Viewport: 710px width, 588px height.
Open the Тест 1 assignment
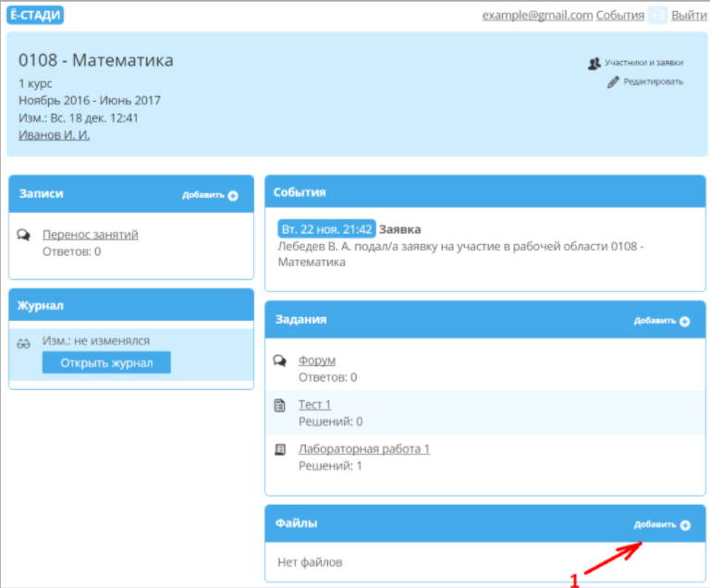pyautogui.click(x=314, y=405)
